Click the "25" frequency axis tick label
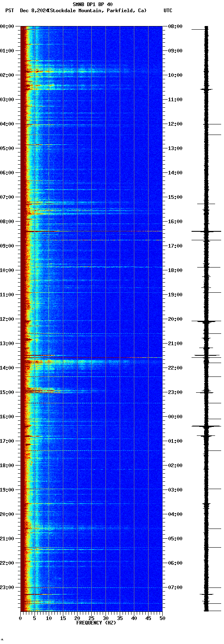The height and width of the screenshot is (644, 224). tap(91, 618)
